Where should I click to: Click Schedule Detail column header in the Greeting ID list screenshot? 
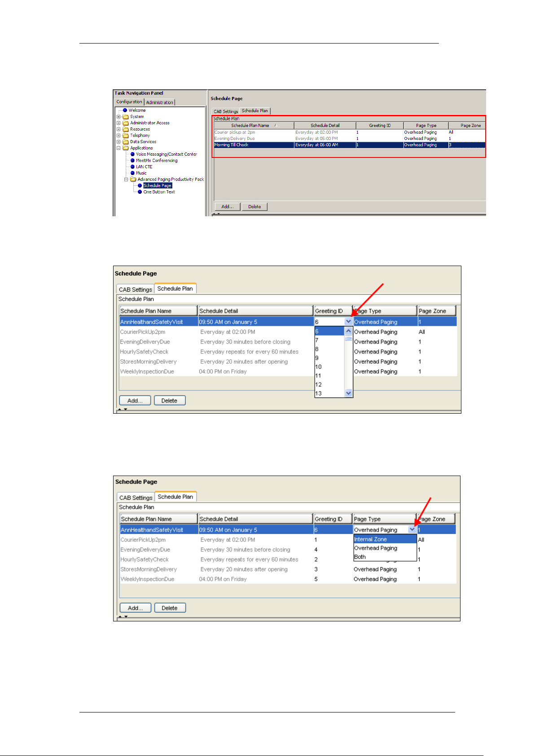tap(255, 311)
